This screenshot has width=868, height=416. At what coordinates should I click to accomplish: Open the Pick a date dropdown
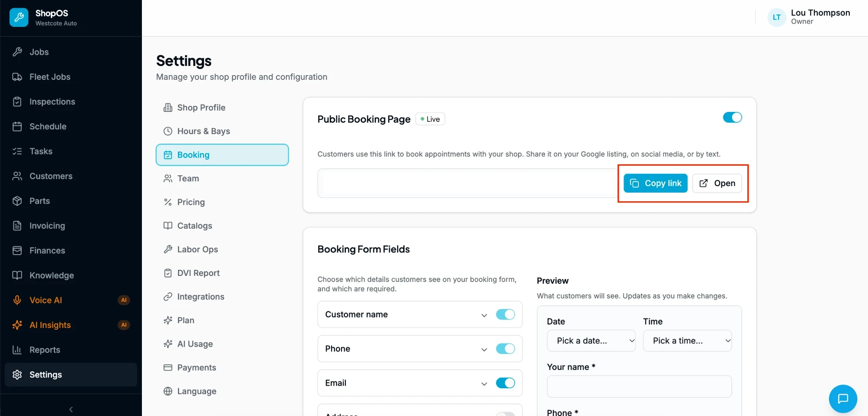point(591,341)
